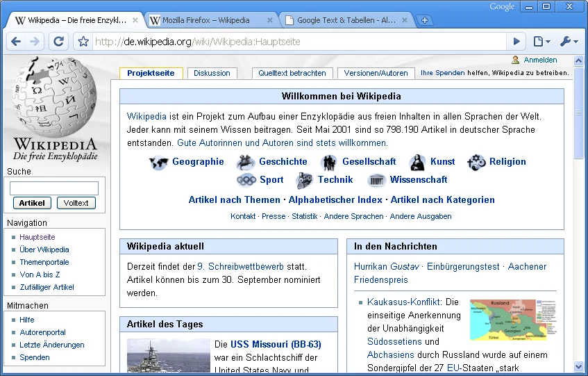Click the Anmelden user icon
Image resolution: width=588 pixels, height=376 pixels.
(516, 60)
